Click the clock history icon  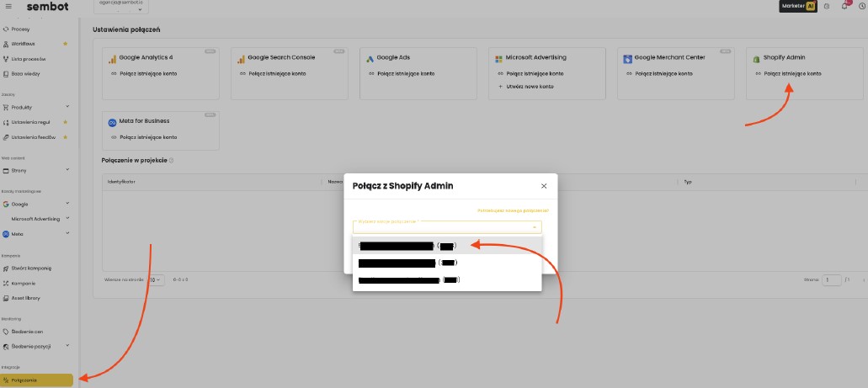[861, 7]
